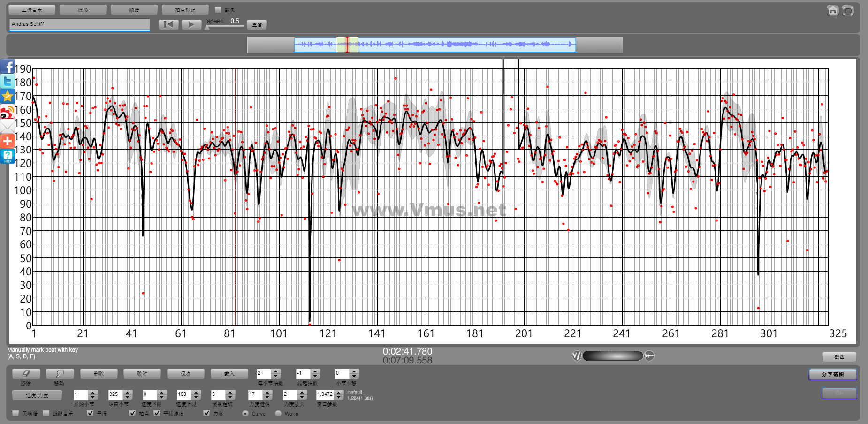Click the 分享截图 share screenshot button

pos(832,374)
